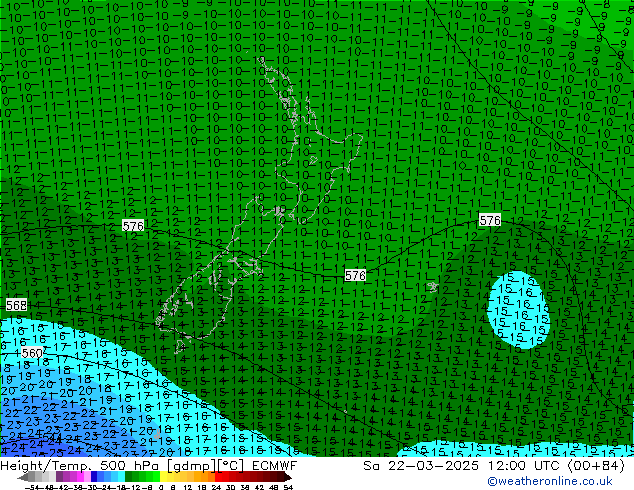This screenshot has width=634, height=490.
Task: Click the '568' height contour label
Action: (17, 305)
